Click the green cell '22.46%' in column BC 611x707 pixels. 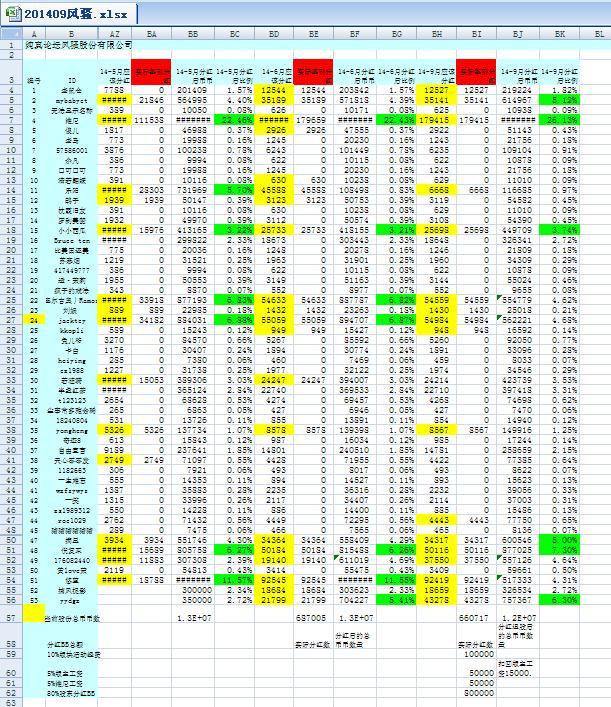tap(234, 120)
